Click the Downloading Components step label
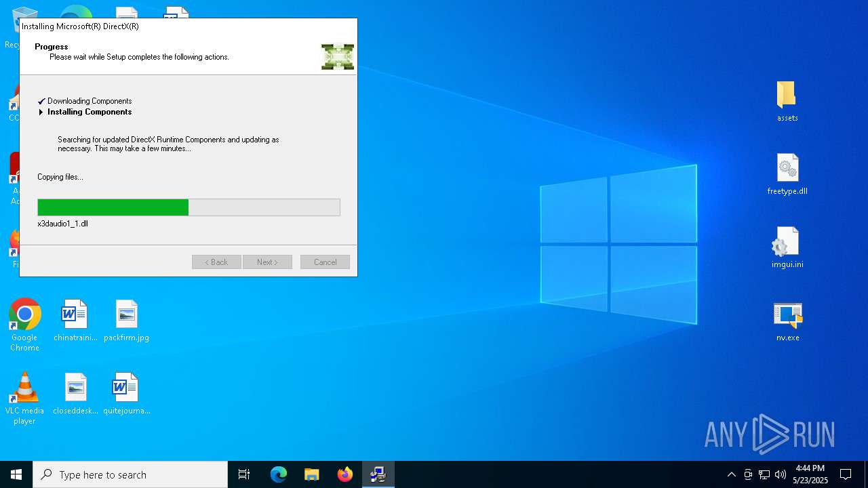Image resolution: width=868 pixels, height=488 pixels. coord(90,101)
